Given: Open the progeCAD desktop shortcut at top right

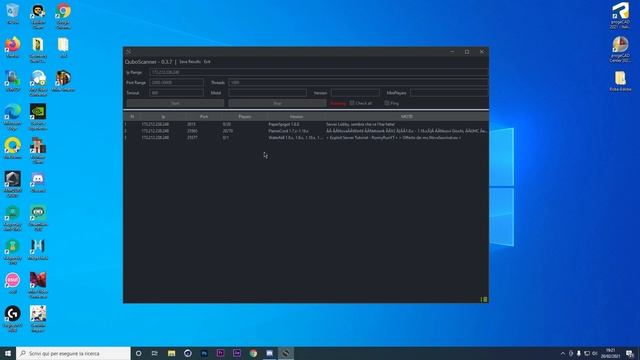Looking at the screenshot, I should (620, 16).
